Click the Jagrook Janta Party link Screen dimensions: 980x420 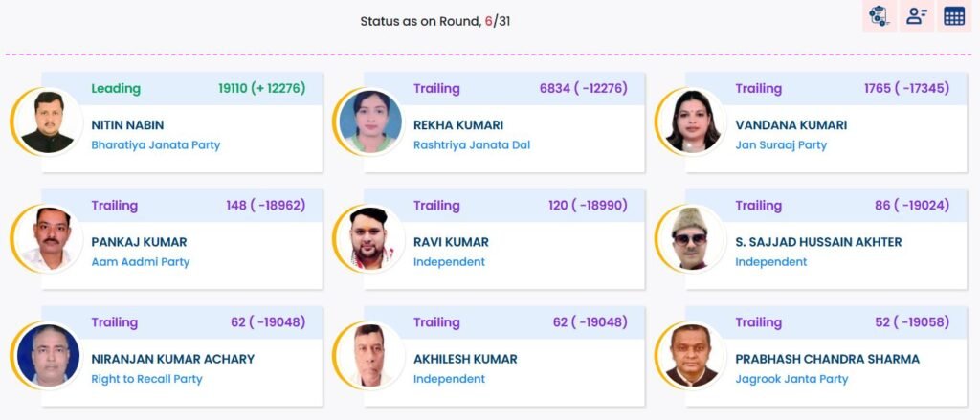pyautogui.click(x=791, y=379)
